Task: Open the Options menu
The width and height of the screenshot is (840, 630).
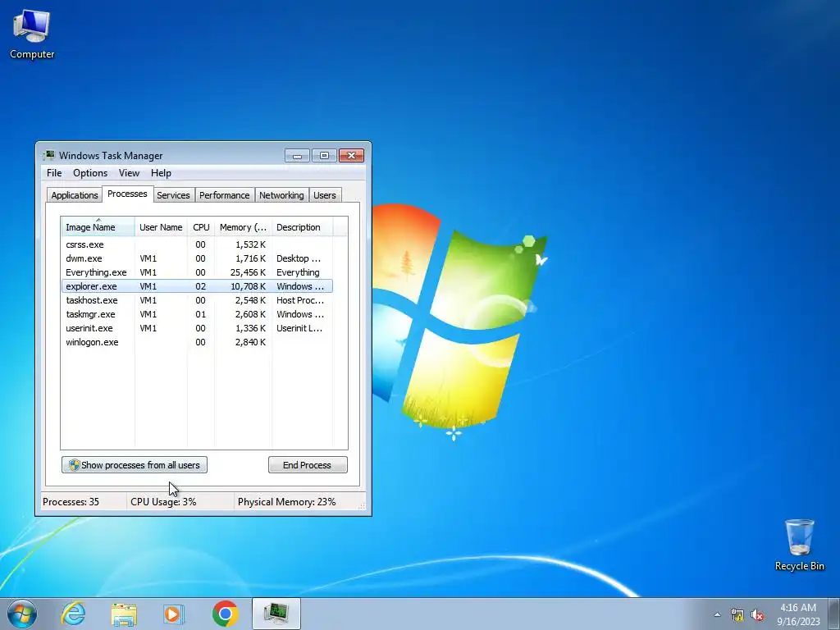Action: tap(90, 173)
